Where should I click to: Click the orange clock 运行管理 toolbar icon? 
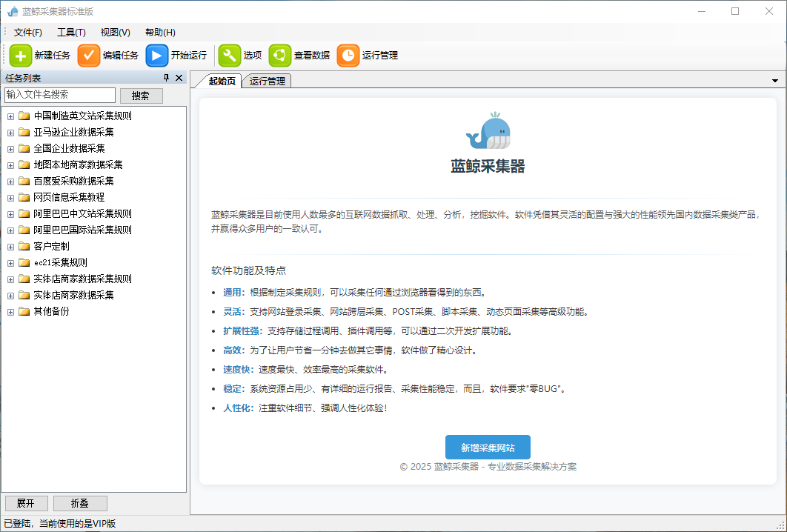pos(348,56)
